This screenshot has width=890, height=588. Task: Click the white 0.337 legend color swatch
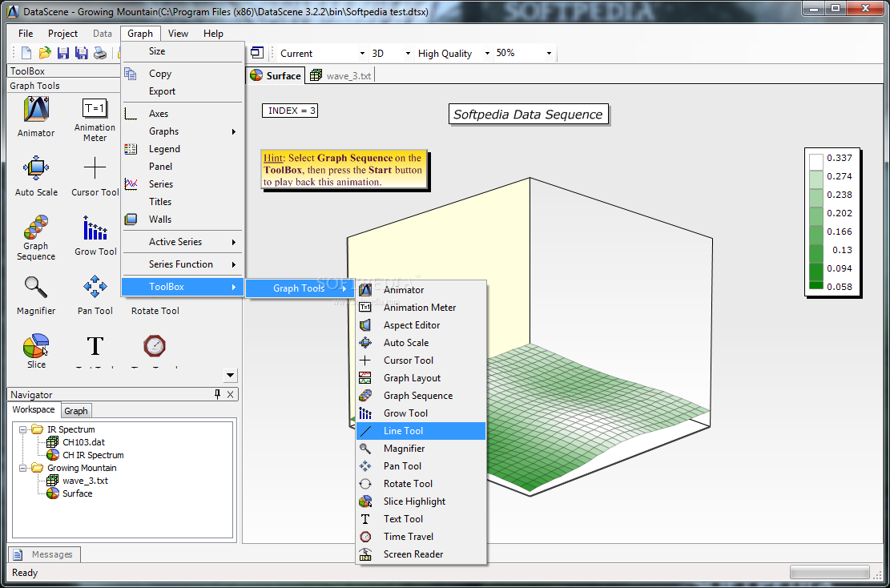pos(815,162)
